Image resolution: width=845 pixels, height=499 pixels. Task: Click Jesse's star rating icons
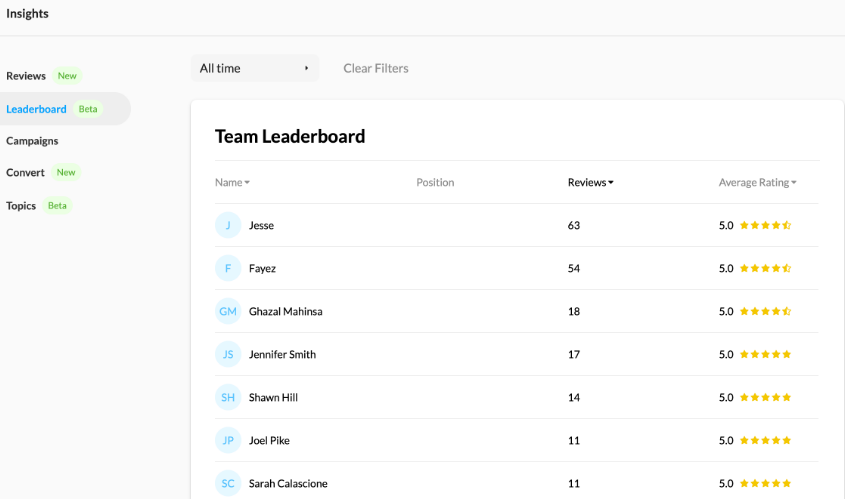[x=765, y=225]
